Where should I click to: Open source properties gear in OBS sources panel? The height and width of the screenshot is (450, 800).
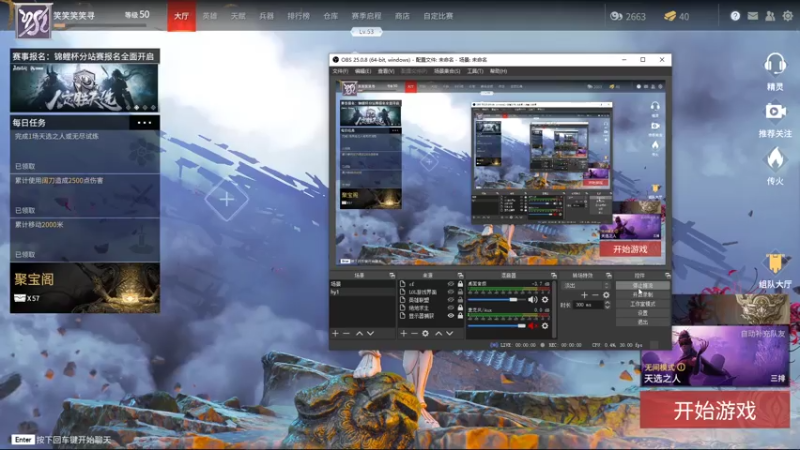[x=426, y=333]
